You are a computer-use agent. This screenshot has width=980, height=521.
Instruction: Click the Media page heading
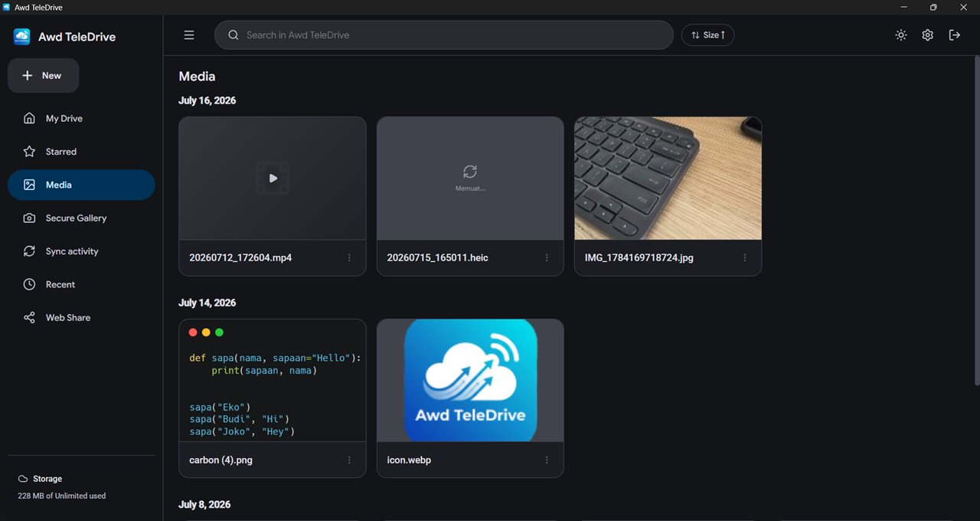click(197, 77)
